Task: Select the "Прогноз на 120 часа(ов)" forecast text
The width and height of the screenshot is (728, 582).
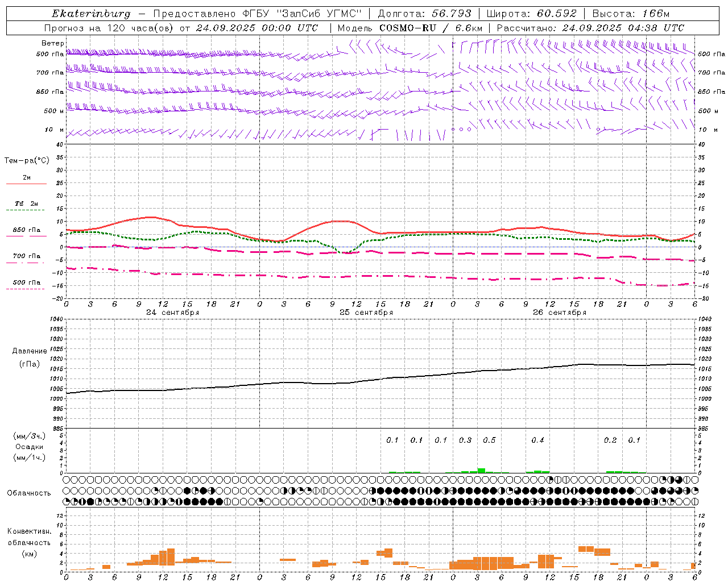Action: pyautogui.click(x=108, y=28)
